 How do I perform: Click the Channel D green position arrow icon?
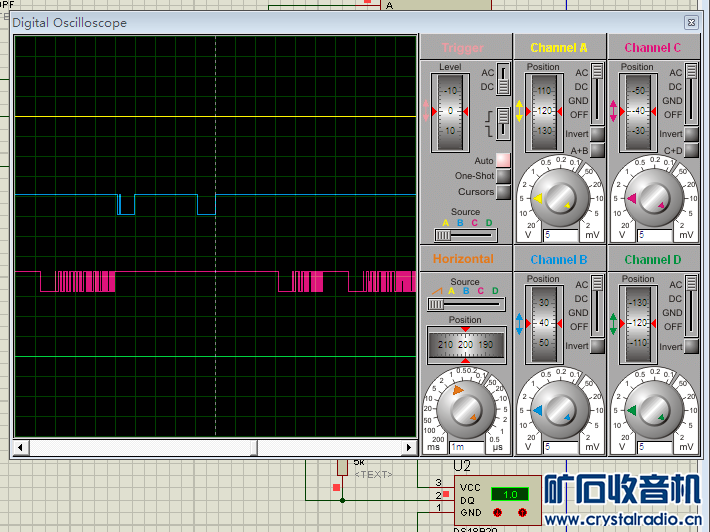(613, 322)
